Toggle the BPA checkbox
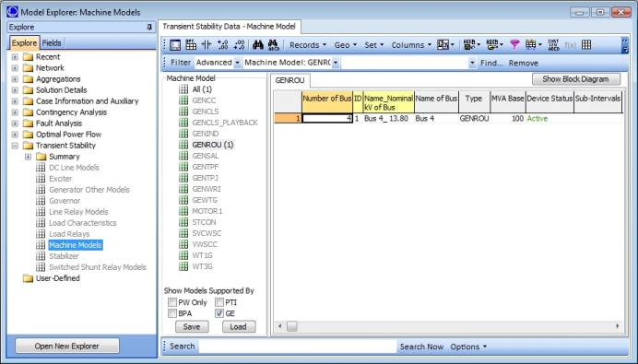 click(172, 313)
